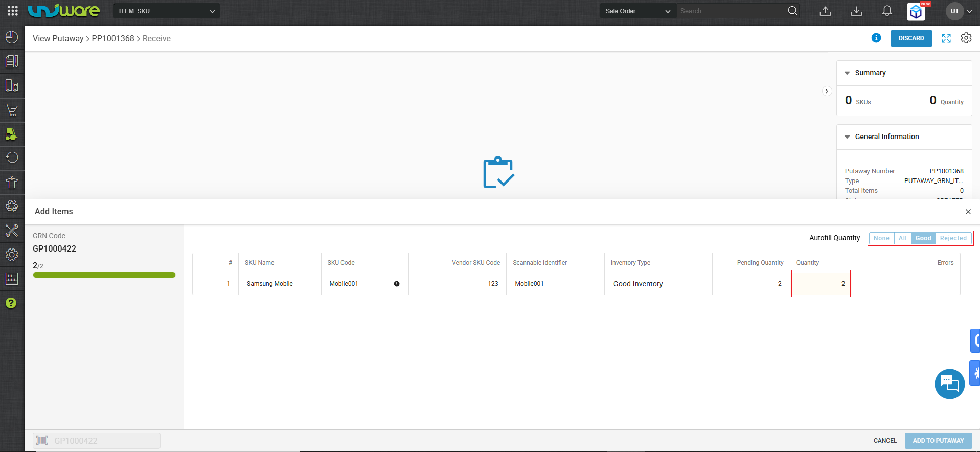
Task: Open the UT user account menu
Action: pyautogui.click(x=959, y=11)
